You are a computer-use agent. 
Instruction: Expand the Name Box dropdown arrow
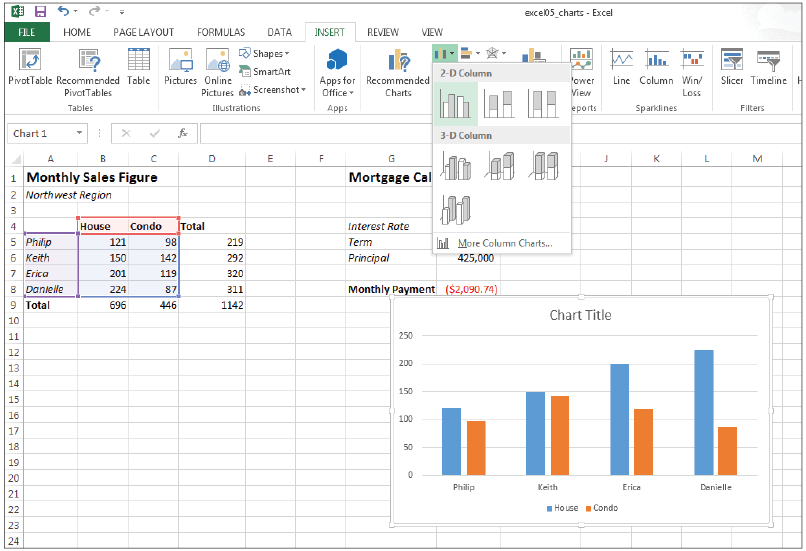pos(80,133)
